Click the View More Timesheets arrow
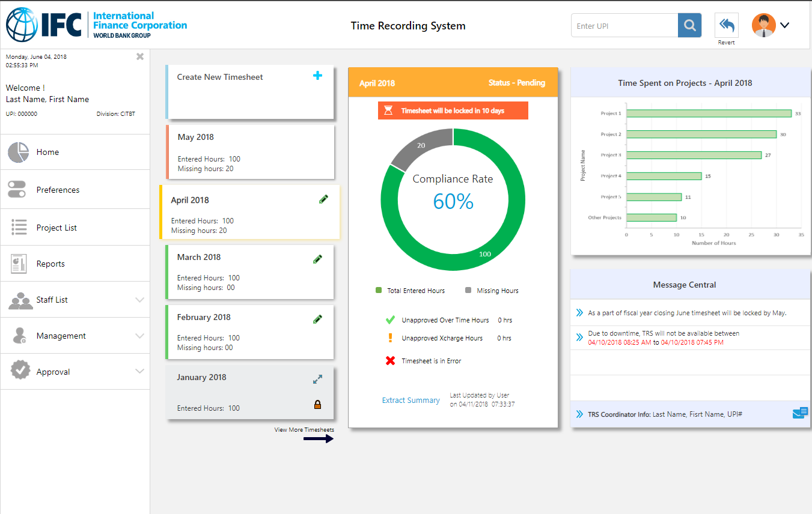 pyautogui.click(x=318, y=439)
